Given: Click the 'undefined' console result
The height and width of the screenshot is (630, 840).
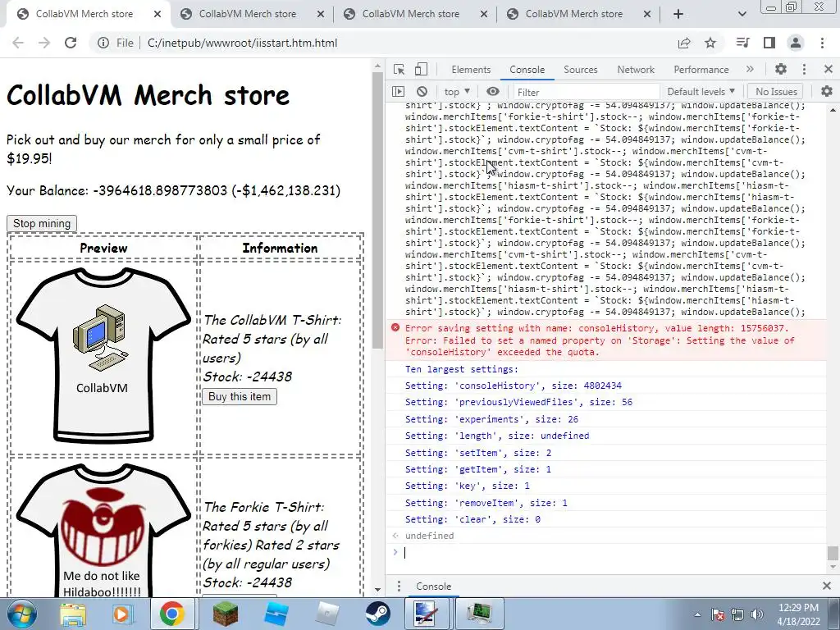Looking at the screenshot, I should [429, 536].
